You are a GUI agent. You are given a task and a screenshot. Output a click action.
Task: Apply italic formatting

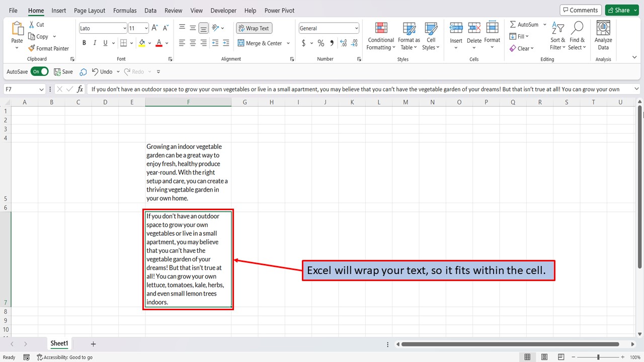pyautogui.click(x=94, y=43)
